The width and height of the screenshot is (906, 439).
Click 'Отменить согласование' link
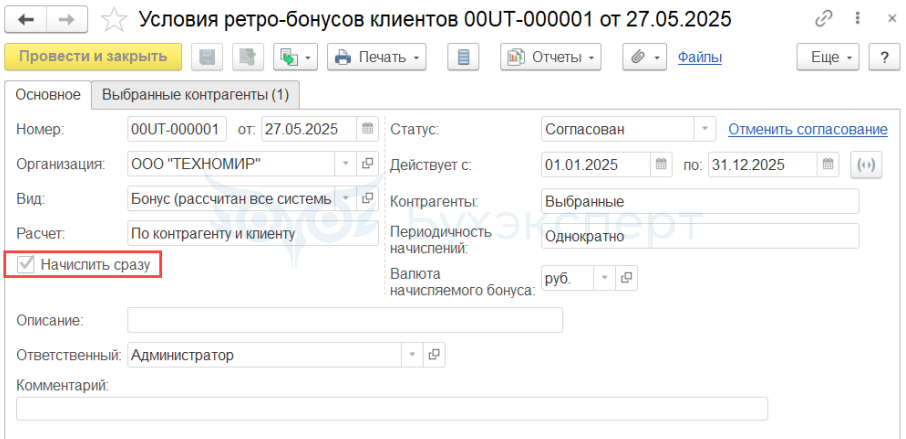coord(807,129)
